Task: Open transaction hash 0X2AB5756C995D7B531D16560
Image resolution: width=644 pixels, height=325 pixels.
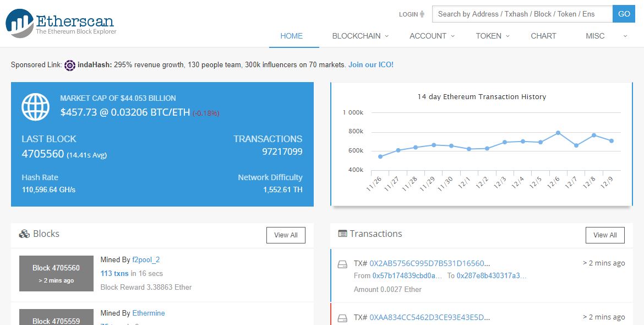Action: tap(430, 263)
